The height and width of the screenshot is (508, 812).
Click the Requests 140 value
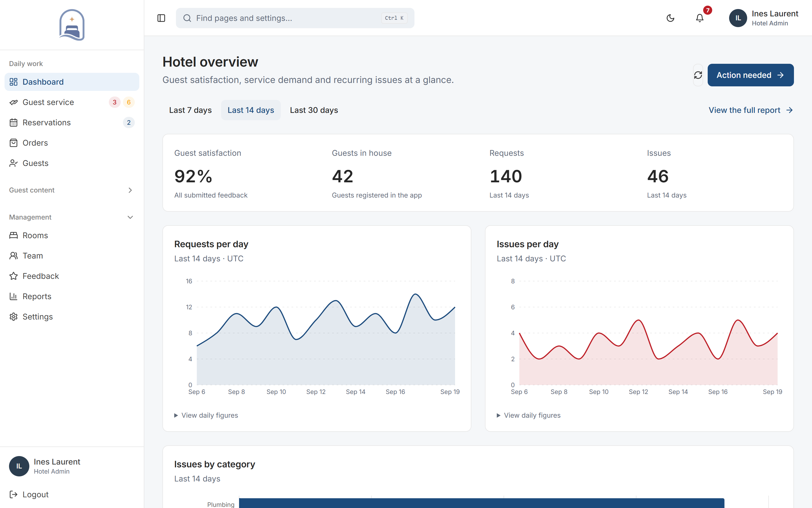(506, 176)
